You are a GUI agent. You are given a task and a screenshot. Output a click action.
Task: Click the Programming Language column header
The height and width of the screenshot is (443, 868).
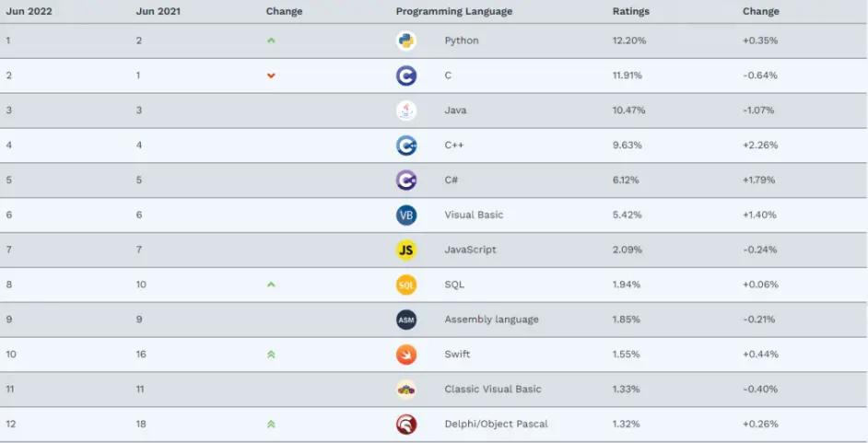tap(453, 11)
